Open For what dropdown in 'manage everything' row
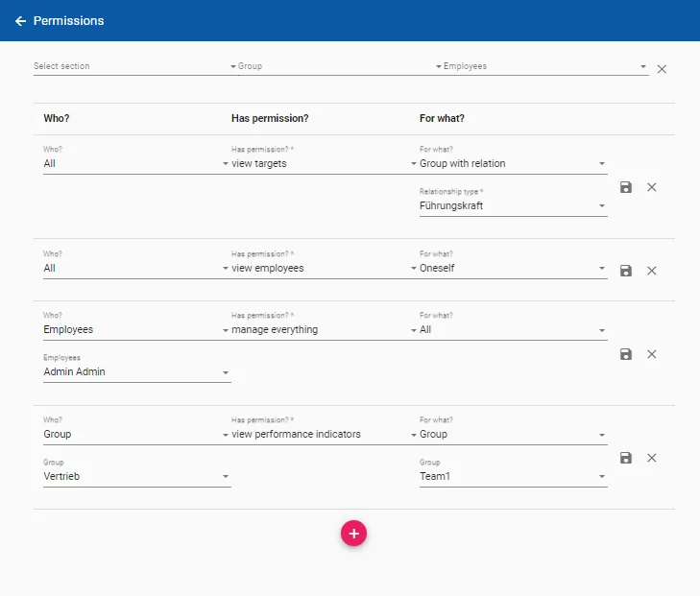The image size is (700, 596). 514,325
